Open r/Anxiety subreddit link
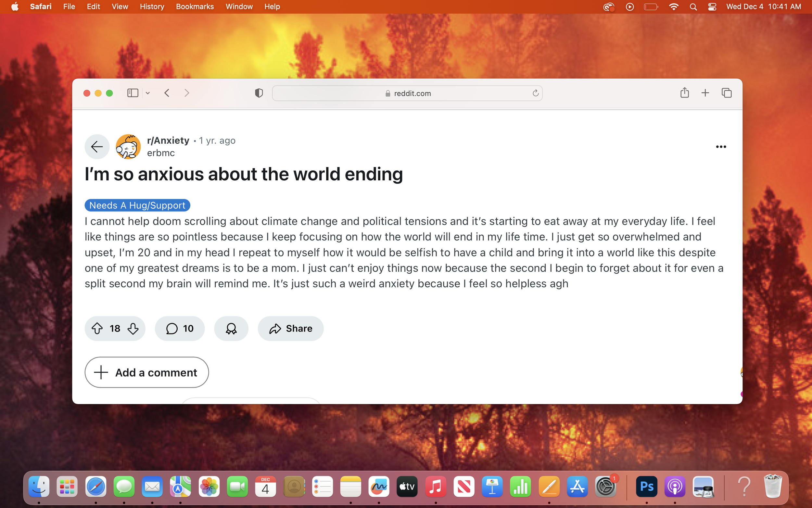The width and height of the screenshot is (812, 508). [168, 140]
